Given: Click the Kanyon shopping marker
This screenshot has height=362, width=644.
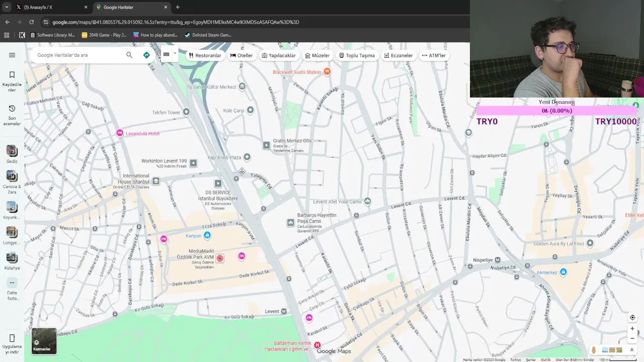Looking at the screenshot, I should (207, 235).
